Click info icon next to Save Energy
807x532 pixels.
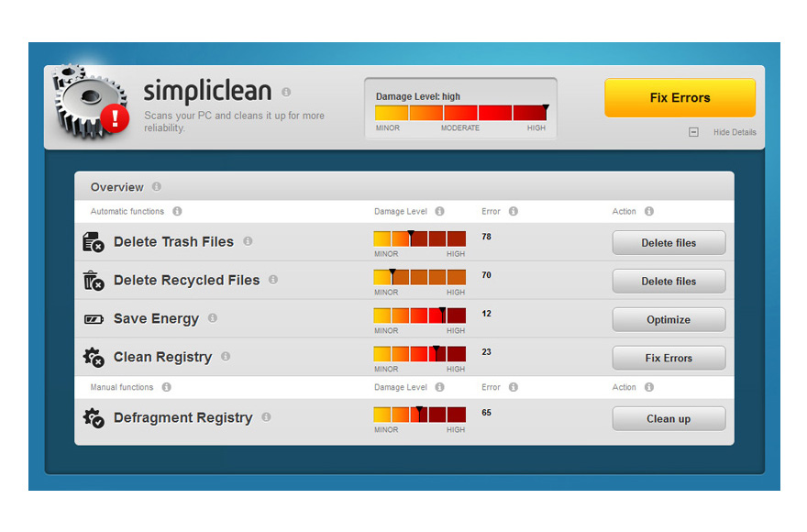pos(213,318)
